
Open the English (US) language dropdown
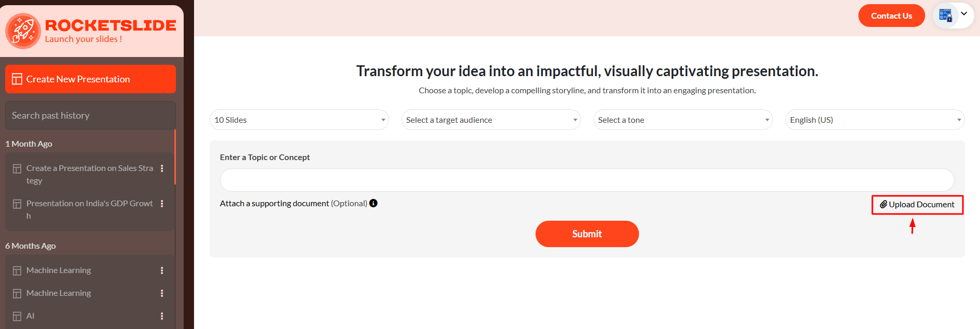coord(875,120)
